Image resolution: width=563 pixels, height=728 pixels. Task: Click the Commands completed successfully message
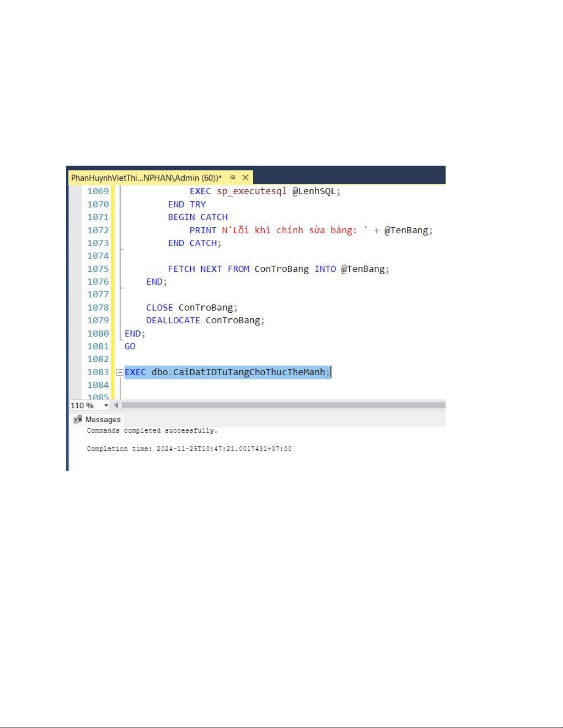click(x=152, y=431)
